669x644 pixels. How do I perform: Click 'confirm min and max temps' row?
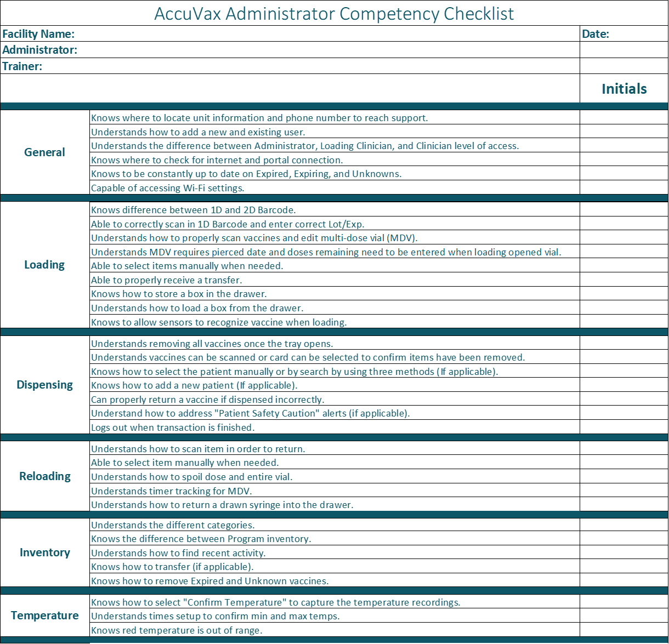coord(334,615)
